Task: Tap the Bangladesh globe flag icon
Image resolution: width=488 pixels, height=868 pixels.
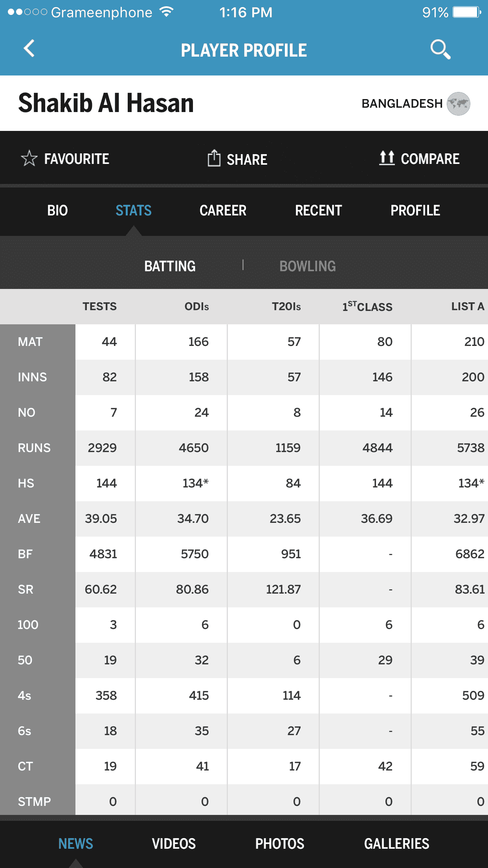Action: [459, 104]
